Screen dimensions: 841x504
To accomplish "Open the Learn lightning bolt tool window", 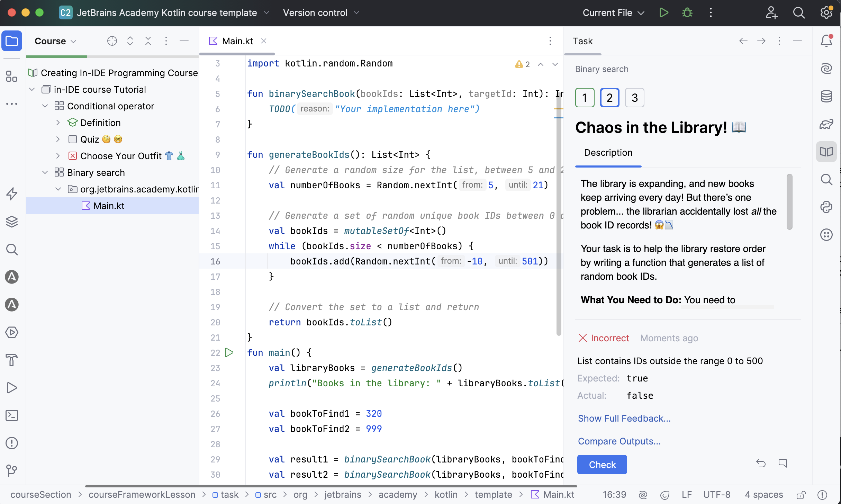I will [12, 194].
